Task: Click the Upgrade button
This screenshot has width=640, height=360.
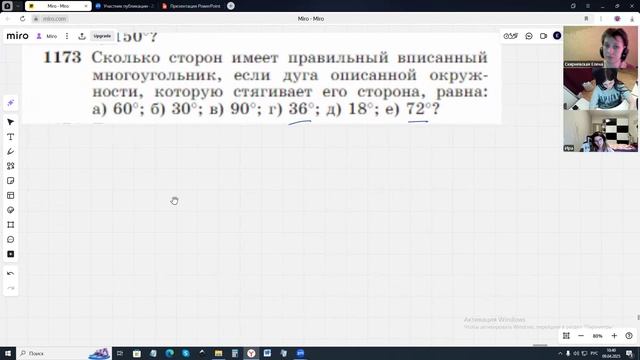Action: pyautogui.click(x=102, y=36)
